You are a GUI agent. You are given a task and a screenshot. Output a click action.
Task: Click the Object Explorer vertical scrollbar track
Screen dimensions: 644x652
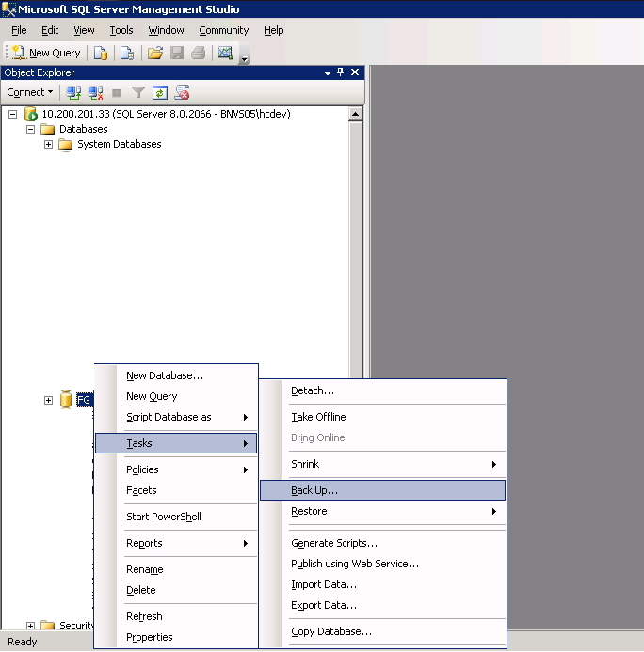[x=356, y=249]
